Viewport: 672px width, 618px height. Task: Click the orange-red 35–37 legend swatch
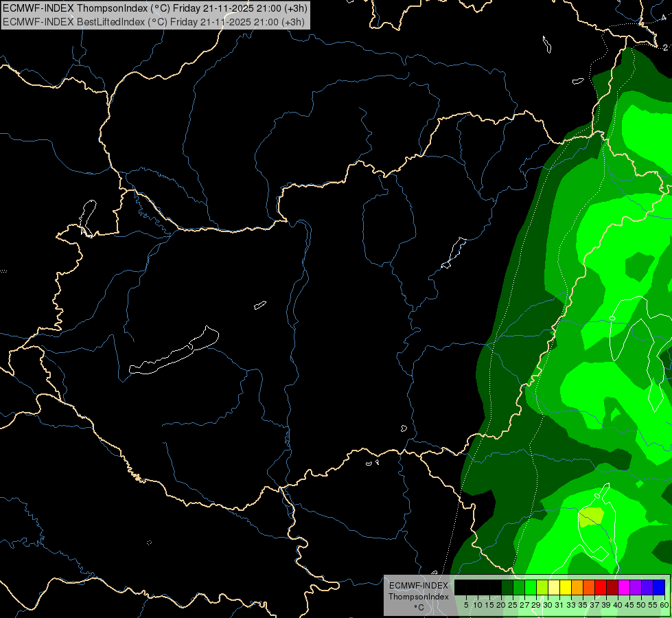coord(589,588)
